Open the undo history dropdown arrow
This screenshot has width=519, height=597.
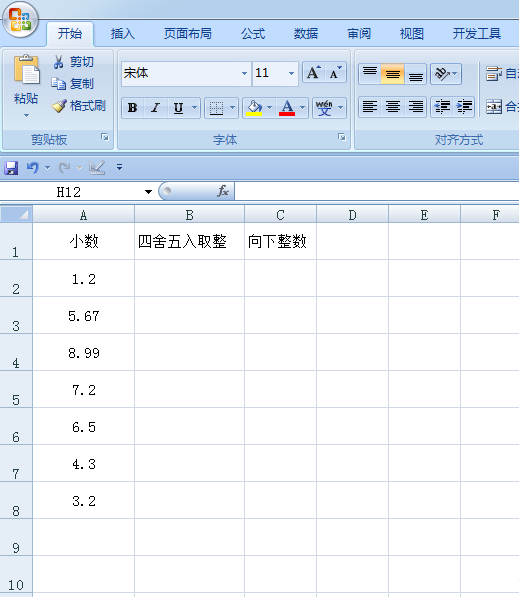(48, 168)
